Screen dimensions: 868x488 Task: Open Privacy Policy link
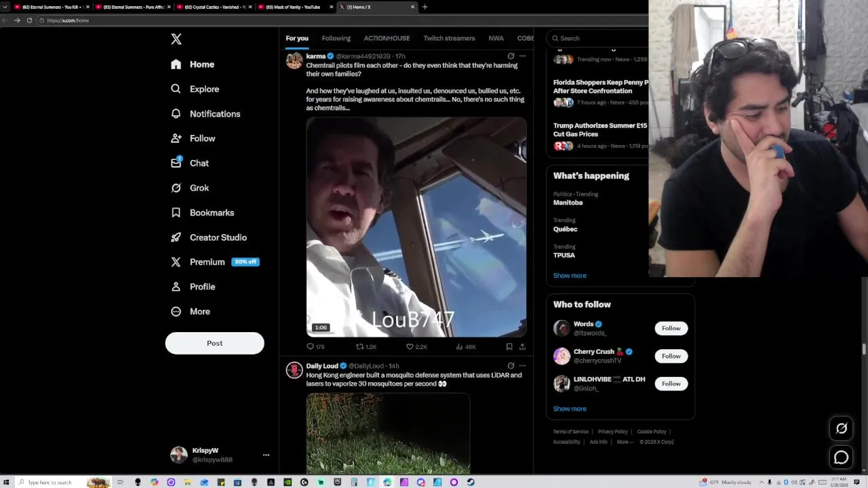click(612, 432)
